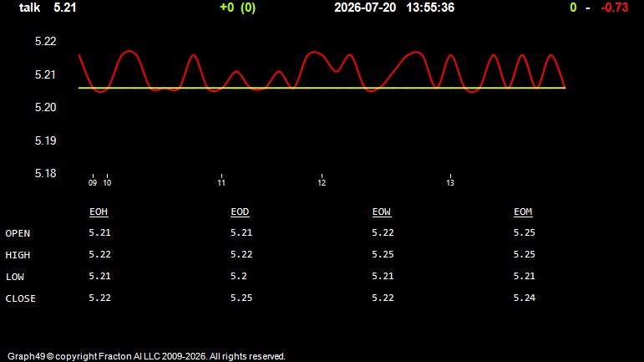The width and height of the screenshot is (644, 362).
Task: Click the 09 hour time axis marker
Action: tap(93, 182)
